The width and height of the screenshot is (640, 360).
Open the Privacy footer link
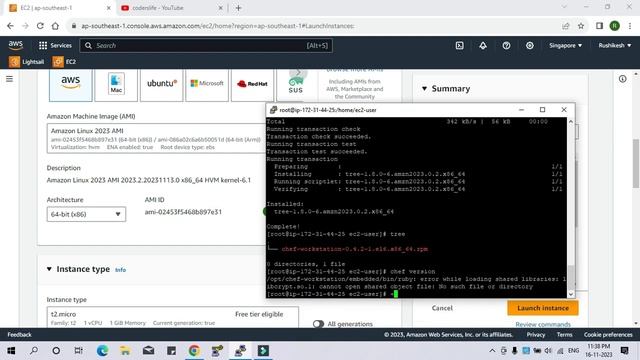(536, 335)
